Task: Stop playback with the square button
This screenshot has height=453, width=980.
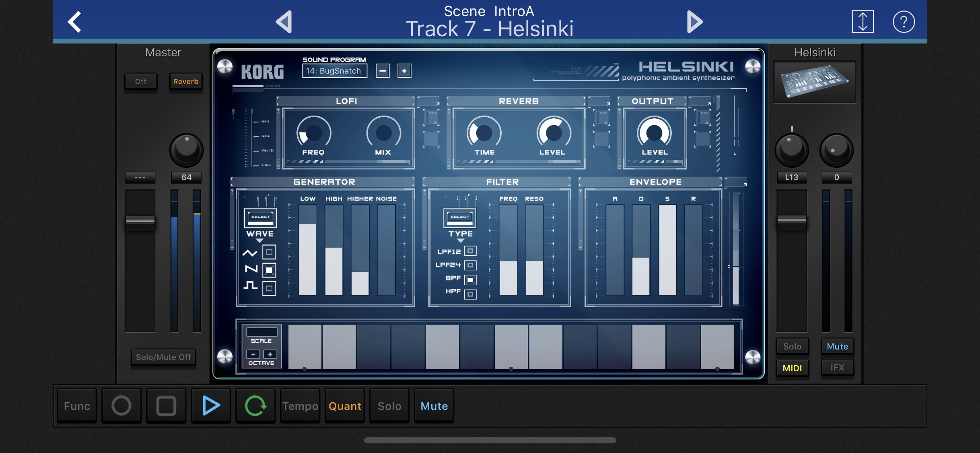Action: click(166, 406)
